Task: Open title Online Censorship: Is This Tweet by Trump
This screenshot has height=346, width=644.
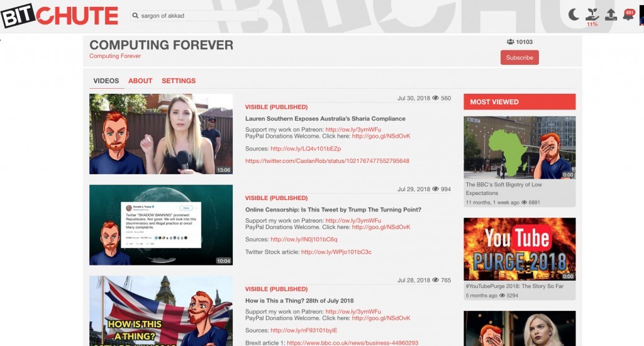Action: pos(333,209)
